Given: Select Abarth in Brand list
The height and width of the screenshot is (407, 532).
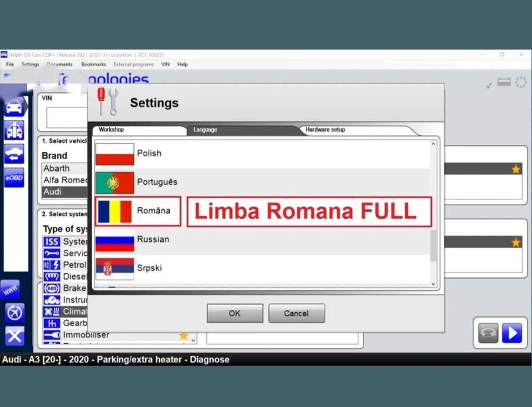Looking at the screenshot, I should (65, 168).
